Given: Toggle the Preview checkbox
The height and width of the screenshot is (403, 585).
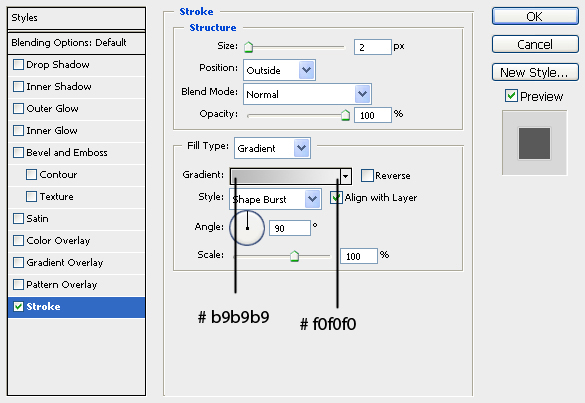Looking at the screenshot, I should click(511, 96).
